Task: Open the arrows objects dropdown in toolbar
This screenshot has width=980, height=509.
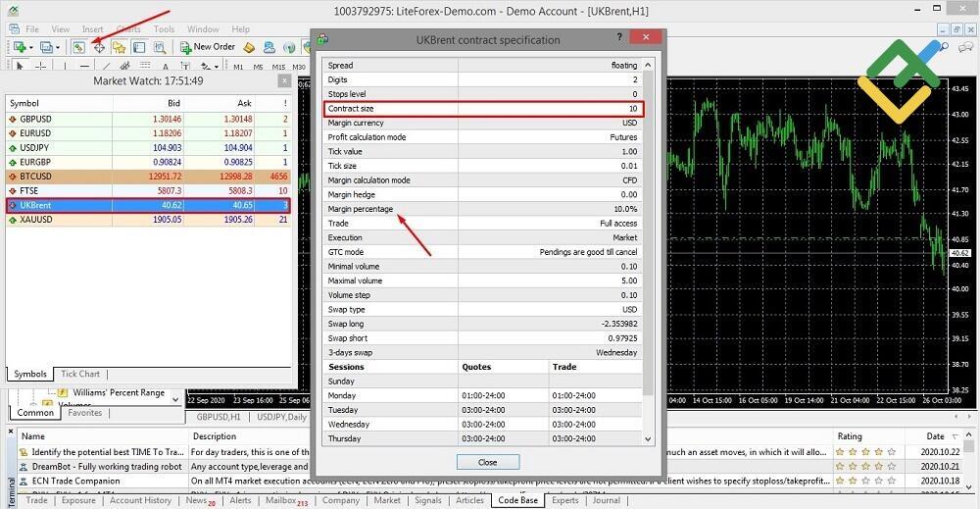Action: coord(214,67)
